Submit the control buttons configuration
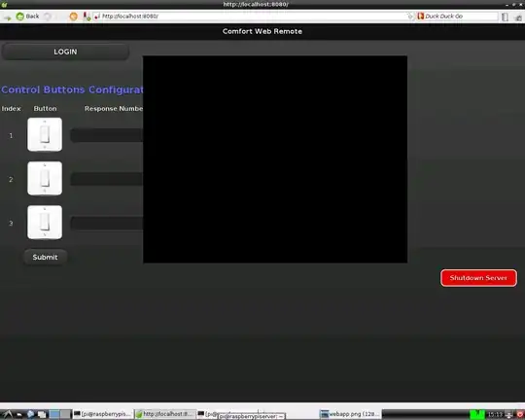 pyautogui.click(x=45, y=258)
